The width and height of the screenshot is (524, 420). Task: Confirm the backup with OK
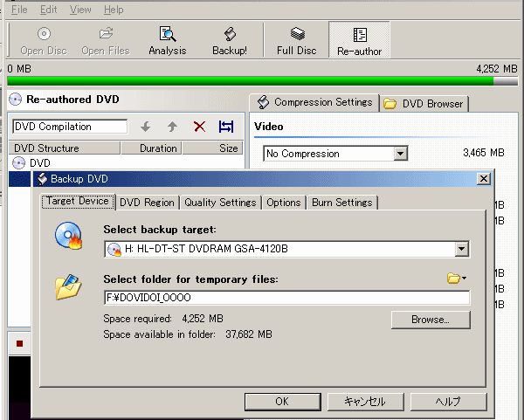coord(281,402)
